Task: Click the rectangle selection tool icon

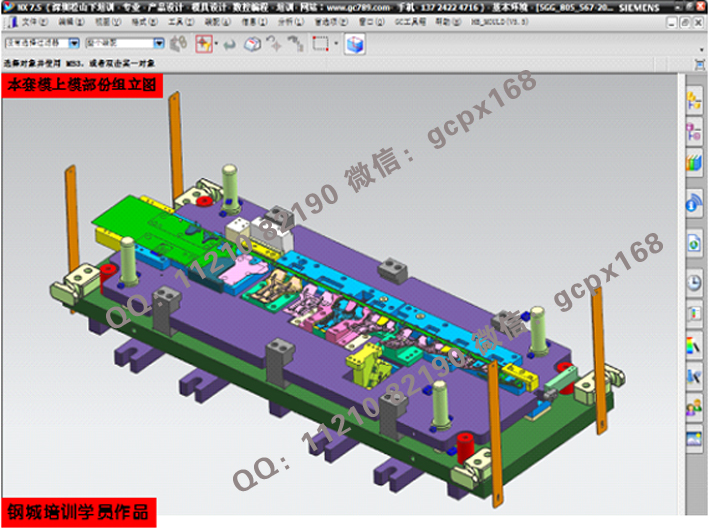Action: pos(320,44)
